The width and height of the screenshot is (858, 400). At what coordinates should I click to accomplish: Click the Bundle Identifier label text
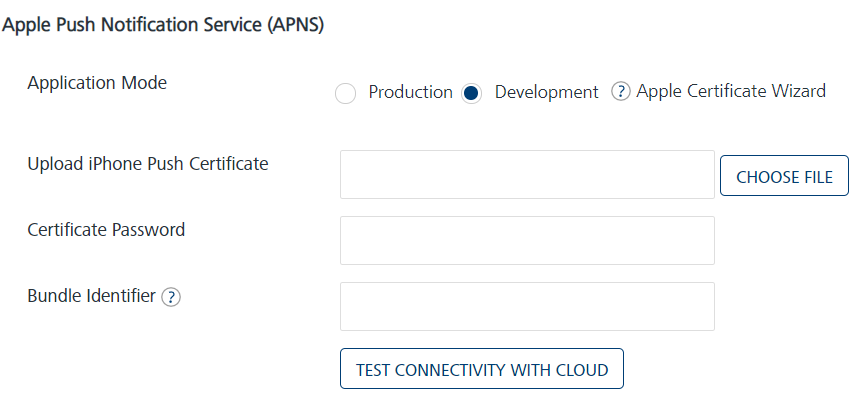point(91,296)
